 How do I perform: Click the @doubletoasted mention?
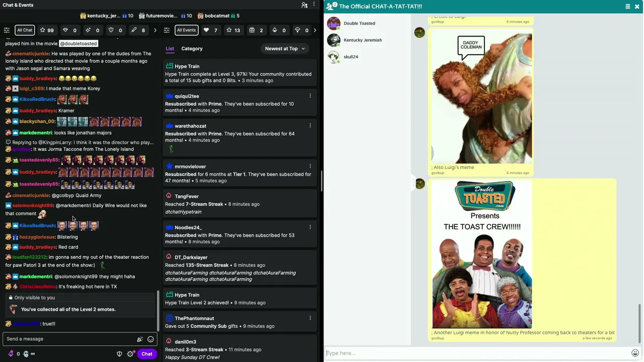[x=78, y=44]
